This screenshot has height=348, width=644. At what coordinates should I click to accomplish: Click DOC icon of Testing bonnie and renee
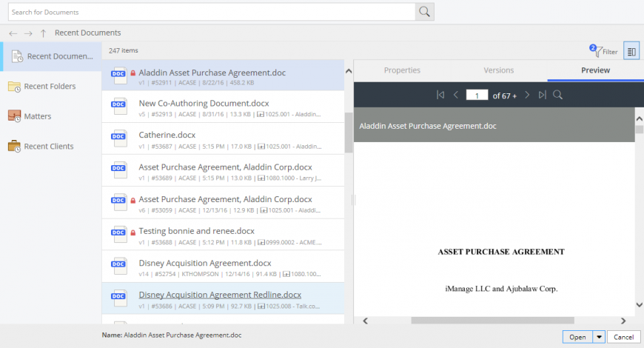click(118, 235)
